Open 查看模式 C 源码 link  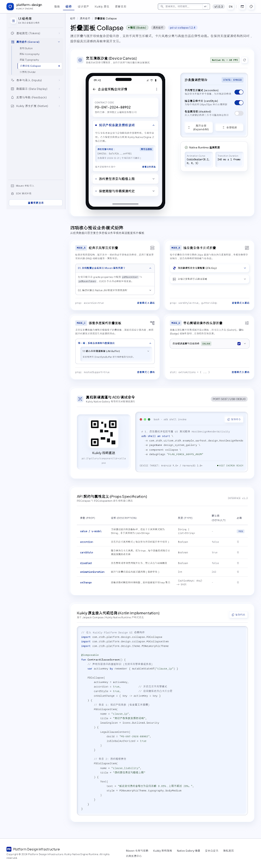(x=146, y=372)
